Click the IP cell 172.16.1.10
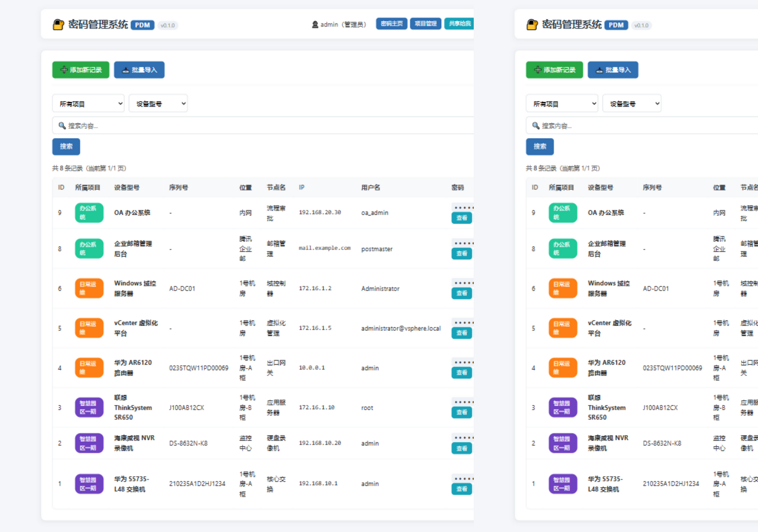This screenshot has width=758, height=532. coord(317,407)
